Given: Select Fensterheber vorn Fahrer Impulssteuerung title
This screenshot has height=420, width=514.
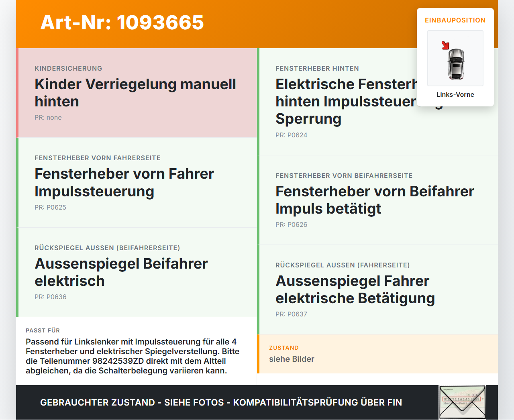Looking at the screenshot, I should tap(124, 182).
